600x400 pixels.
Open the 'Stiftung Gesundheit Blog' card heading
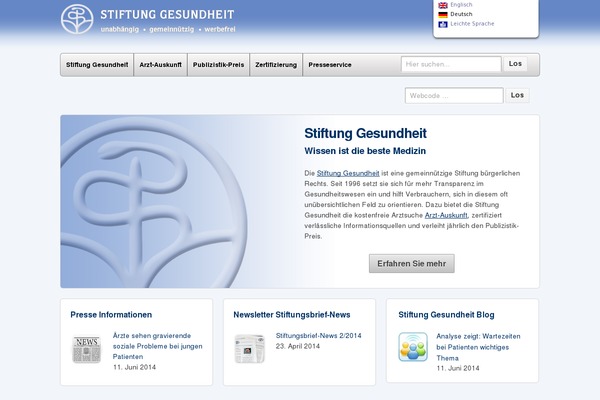446,315
